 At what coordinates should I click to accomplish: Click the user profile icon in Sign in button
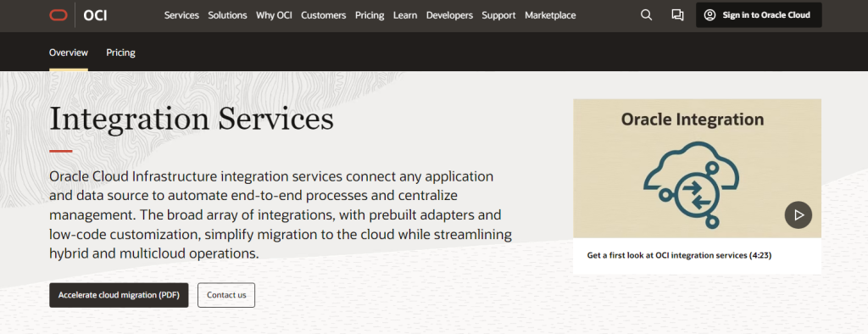(x=709, y=15)
